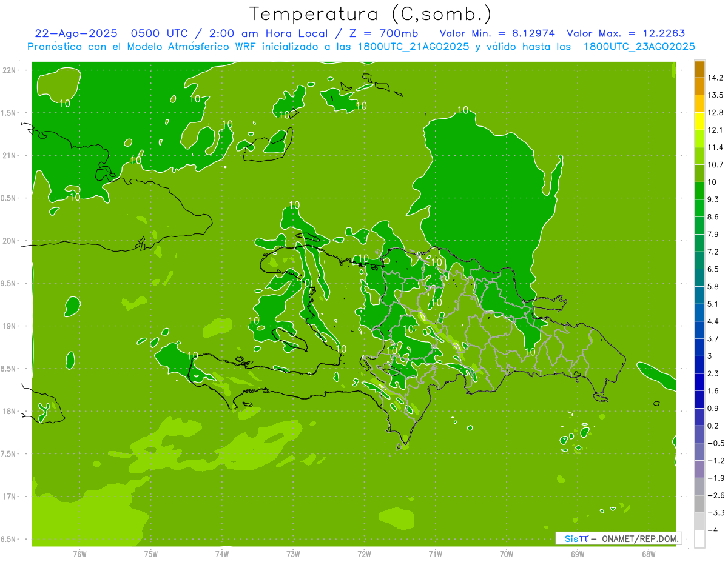Click the "19N" latitude label
The width and height of the screenshot is (728, 562).
click(x=10, y=326)
